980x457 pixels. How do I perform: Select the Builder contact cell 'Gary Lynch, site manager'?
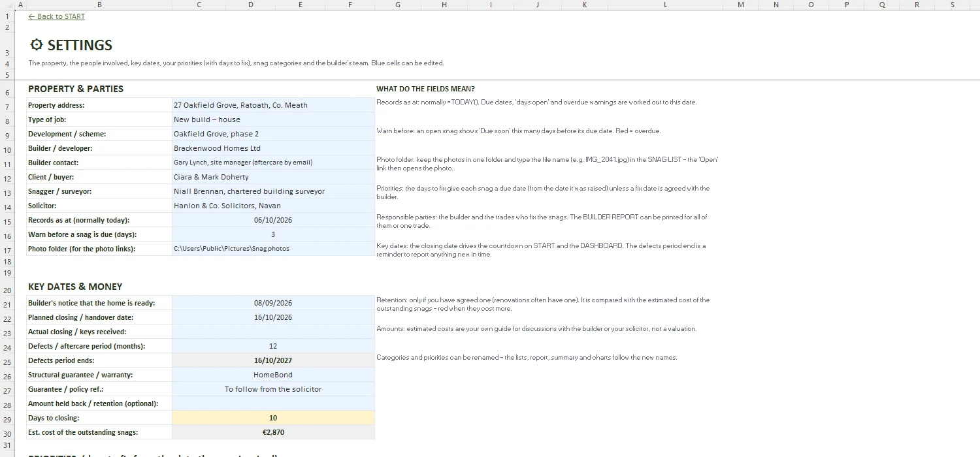coord(273,163)
